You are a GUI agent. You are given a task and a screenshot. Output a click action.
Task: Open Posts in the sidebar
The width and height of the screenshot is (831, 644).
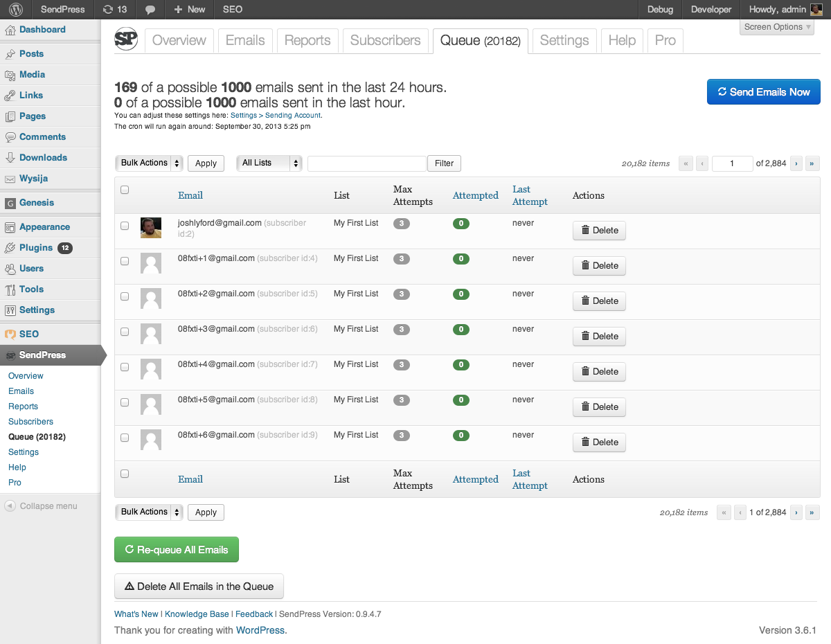click(31, 53)
